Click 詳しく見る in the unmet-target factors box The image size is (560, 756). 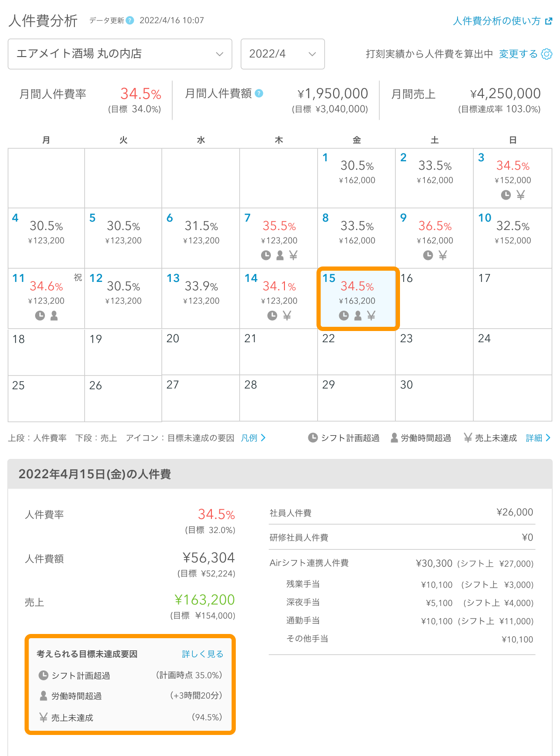pyautogui.click(x=203, y=654)
